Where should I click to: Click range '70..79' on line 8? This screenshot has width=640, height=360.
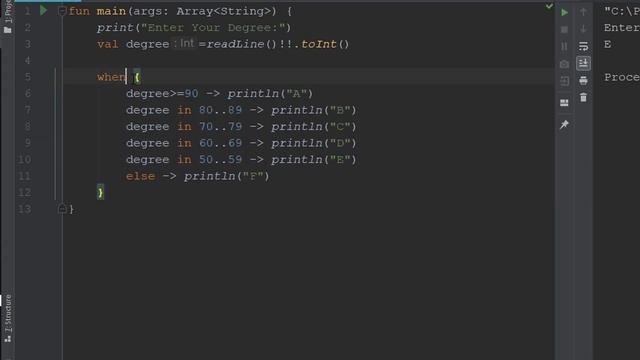coord(220,127)
